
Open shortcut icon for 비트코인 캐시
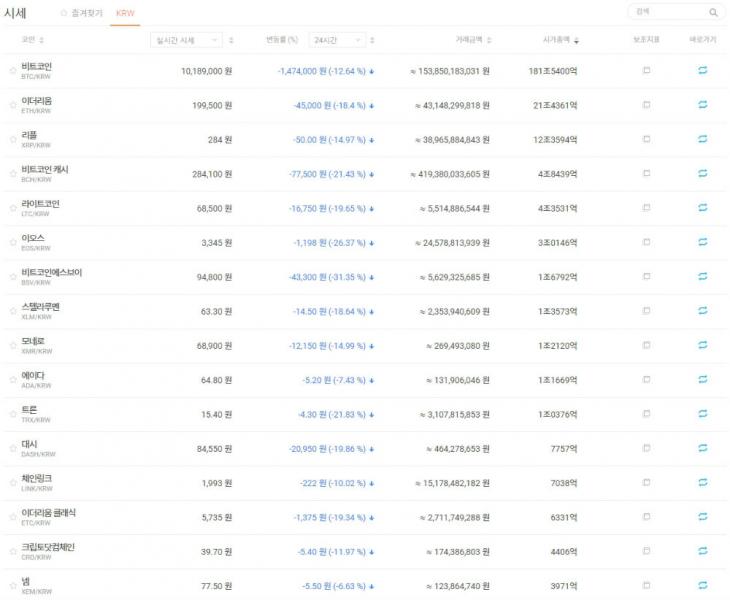(x=703, y=173)
